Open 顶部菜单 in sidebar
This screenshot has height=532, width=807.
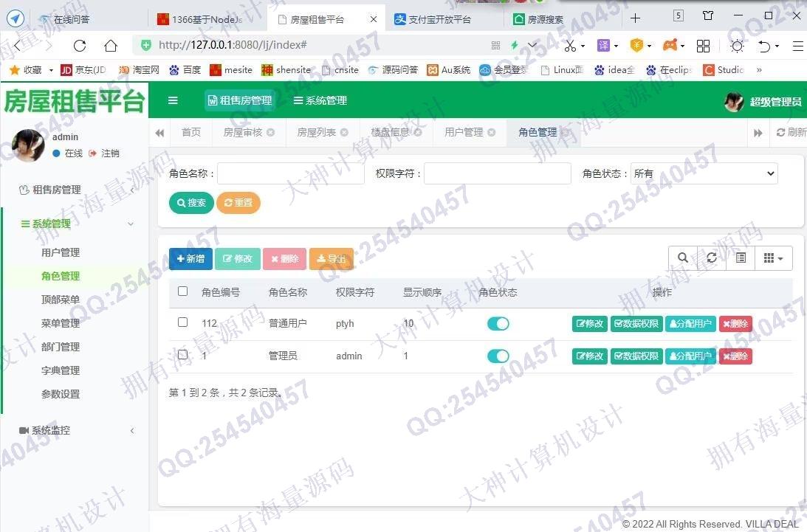pos(61,300)
